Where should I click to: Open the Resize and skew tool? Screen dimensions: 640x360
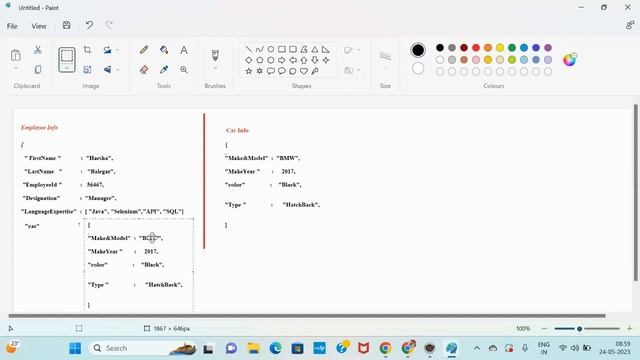[x=87, y=69]
